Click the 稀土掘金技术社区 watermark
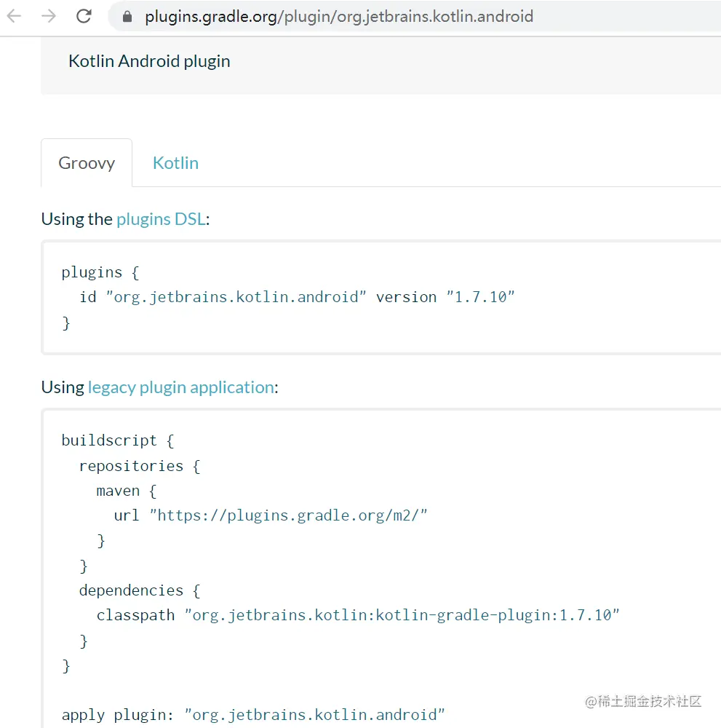This screenshot has width=721, height=728. coord(643,702)
